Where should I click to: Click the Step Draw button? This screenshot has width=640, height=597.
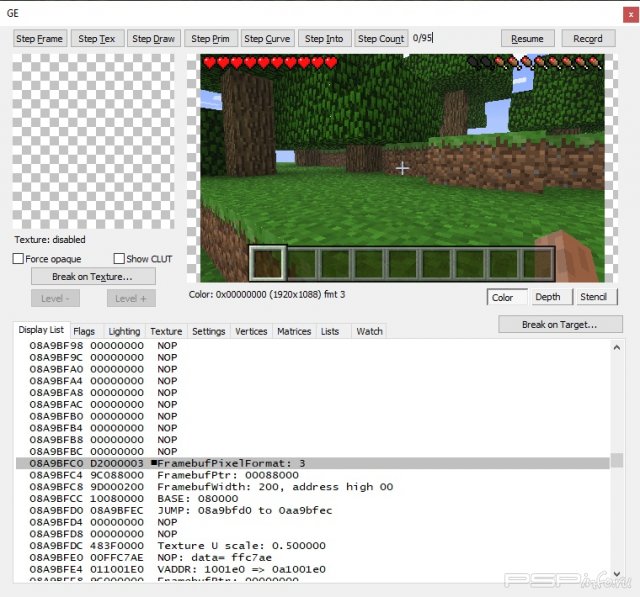(x=153, y=39)
